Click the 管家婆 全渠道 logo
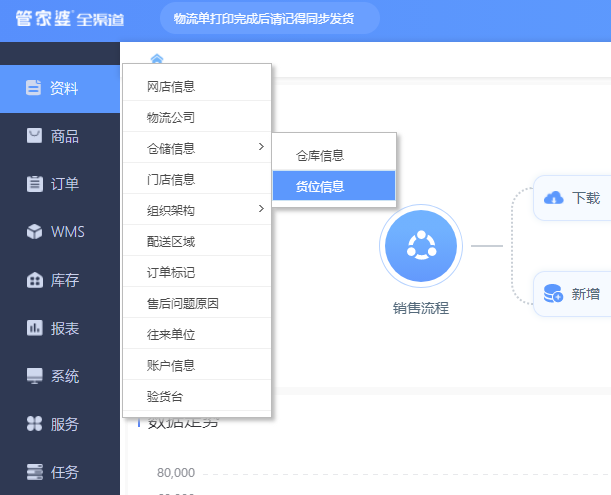Image resolution: width=611 pixels, height=495 pixels. (x=70, y=18)
